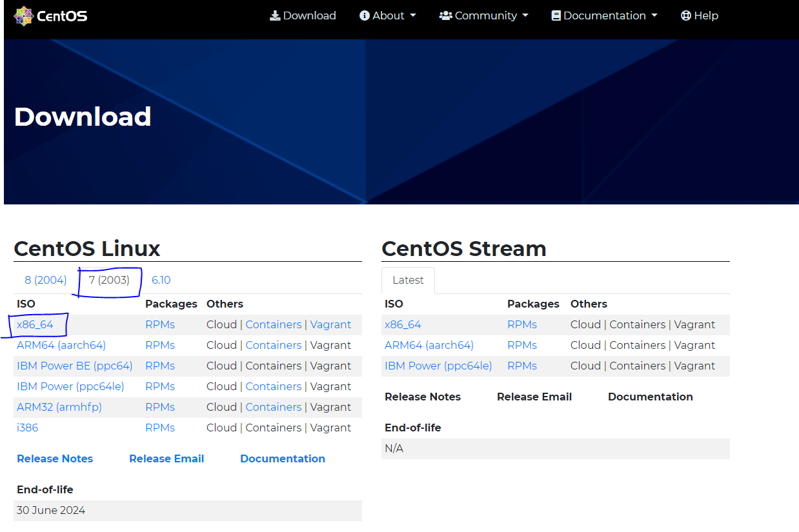Screen dimensions: 799x532
Task: Open Containers in the ARM32 (armhfp) row
Action: (274, 407)
